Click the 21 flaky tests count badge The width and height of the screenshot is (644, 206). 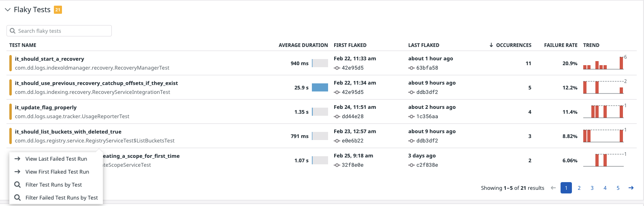tap(58, 10)
